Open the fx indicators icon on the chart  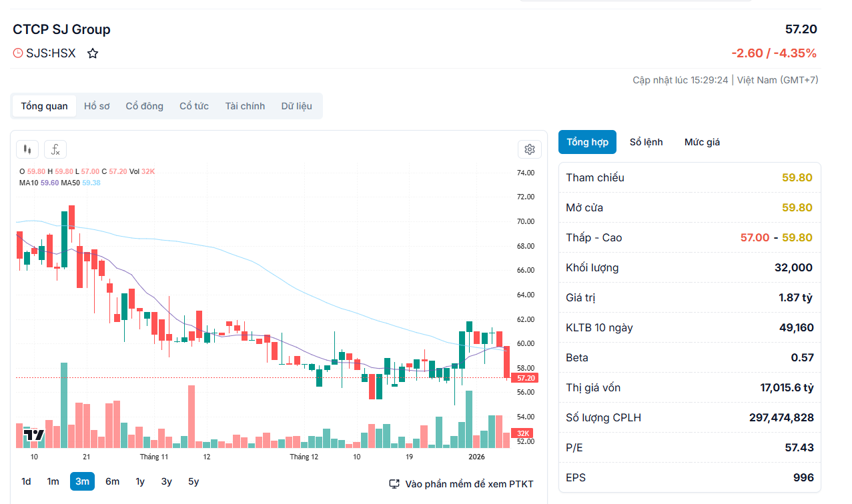(55, 149)
